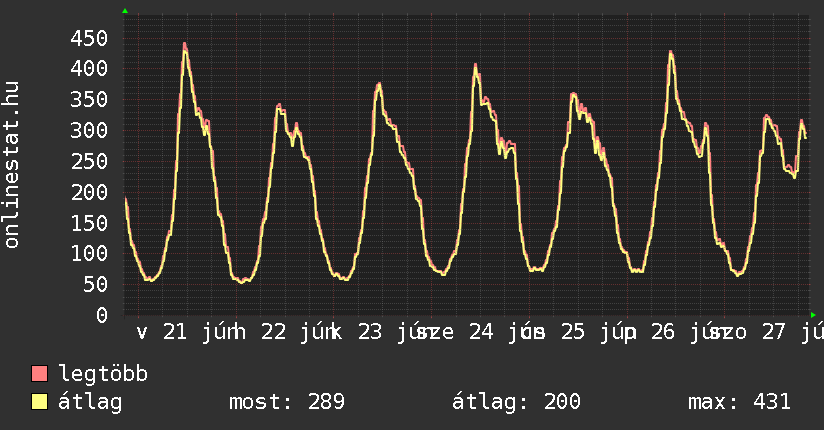Click the 25 date label on x-axis

tap(573, 332)
